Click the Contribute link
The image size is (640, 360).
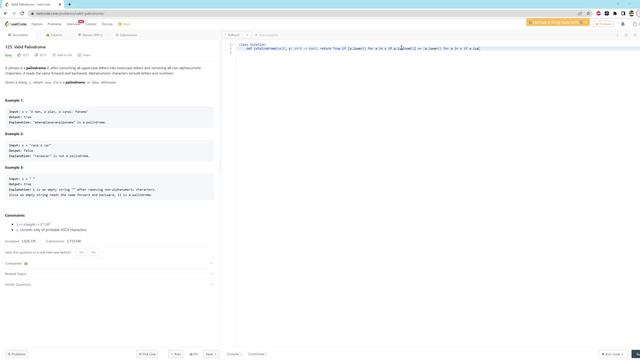pyautogui.click(x=257, y=354)
